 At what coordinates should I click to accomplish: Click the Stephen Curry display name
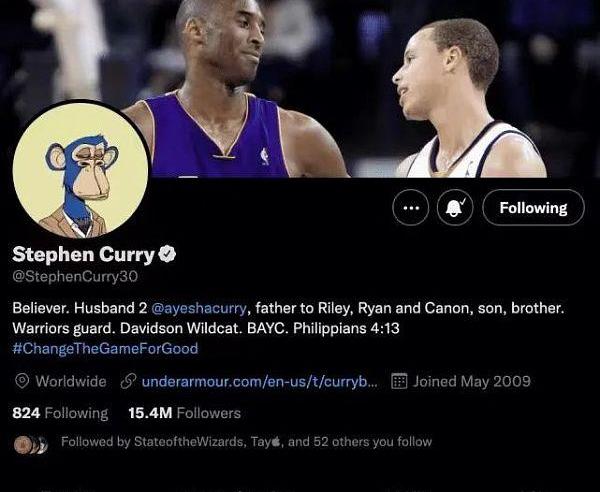pos(83,255)
